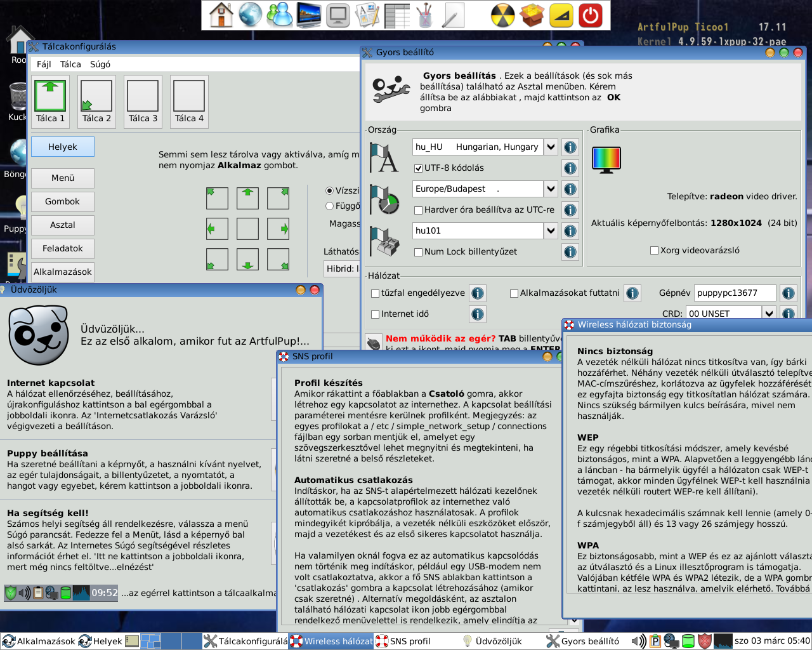
Task: Select bottom-center panel position arrow
Action: tap(247, 259)
